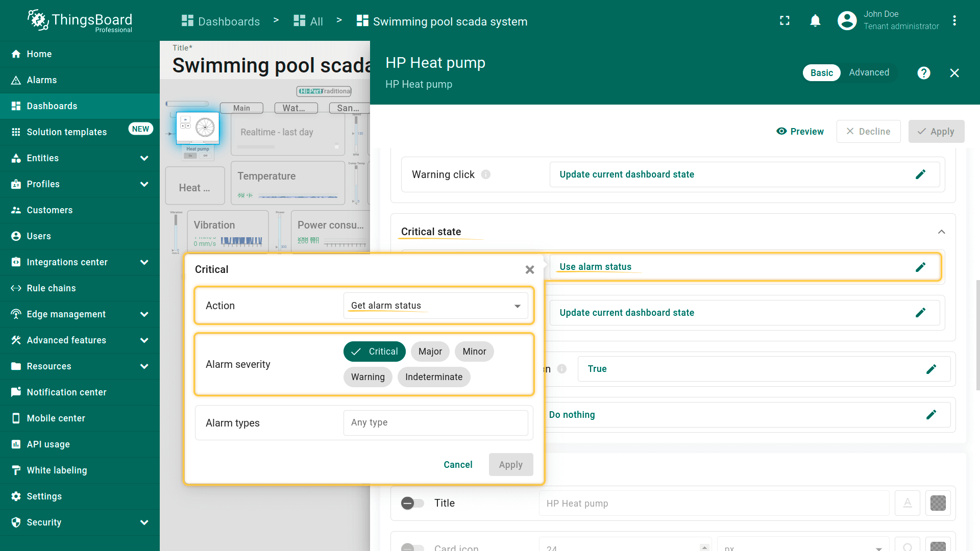This screenshot has width=980, height=551.
Task: Collapse the Critical state section
Action: pos(941,232)
